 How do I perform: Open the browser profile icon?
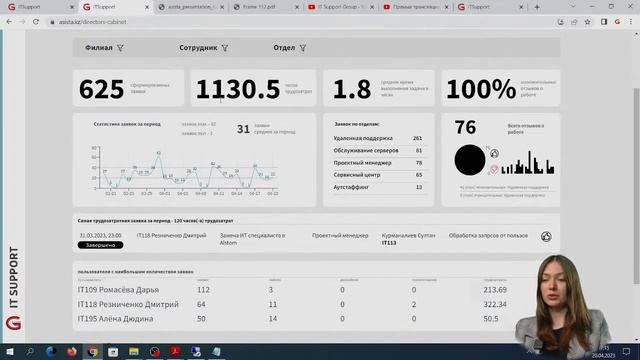click(618, 22)
